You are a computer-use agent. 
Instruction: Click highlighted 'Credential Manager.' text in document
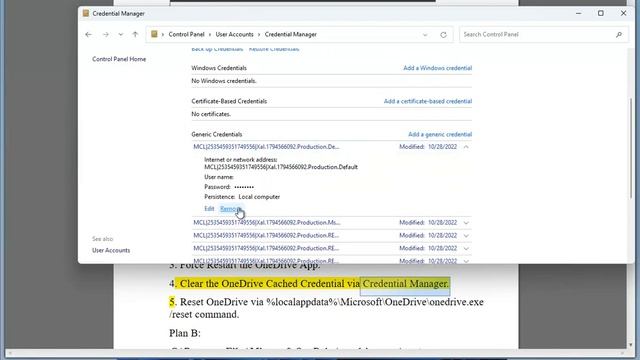tap(405, 284)
